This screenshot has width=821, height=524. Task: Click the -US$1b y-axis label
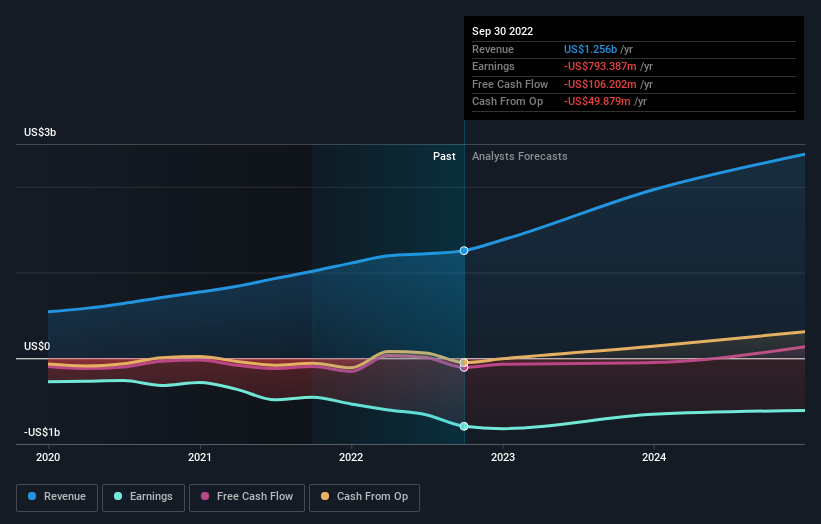point(42,432)
